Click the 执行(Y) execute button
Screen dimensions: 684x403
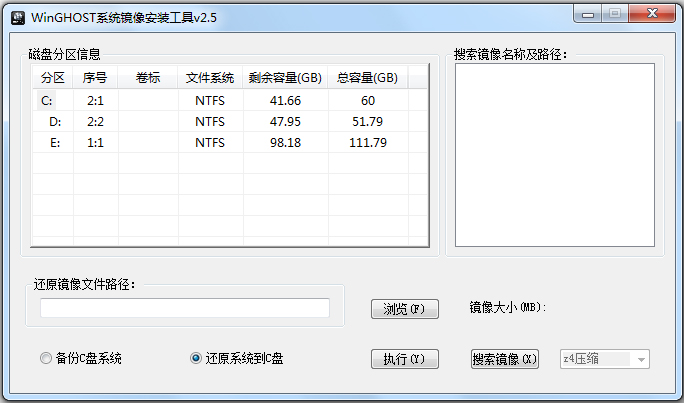(x=404, y=359)
